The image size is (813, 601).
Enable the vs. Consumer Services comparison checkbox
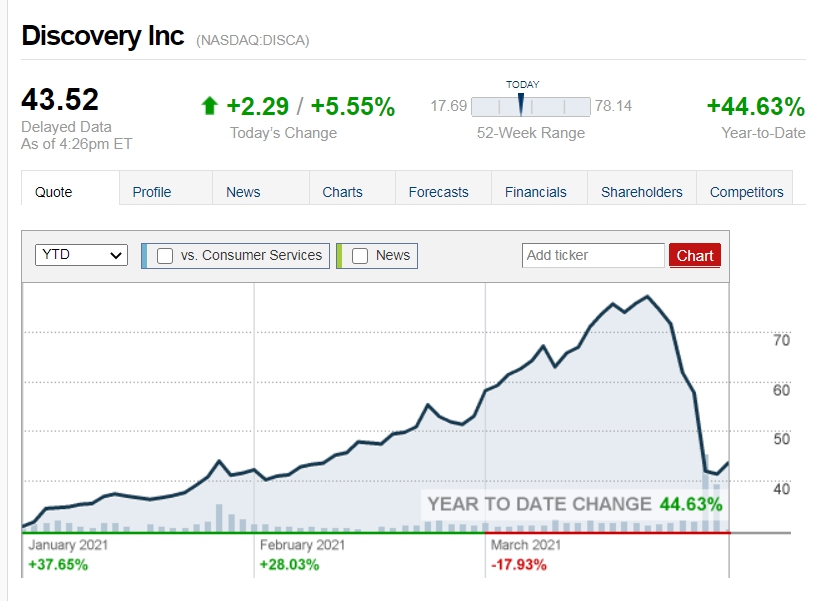[x=165, y=256]
